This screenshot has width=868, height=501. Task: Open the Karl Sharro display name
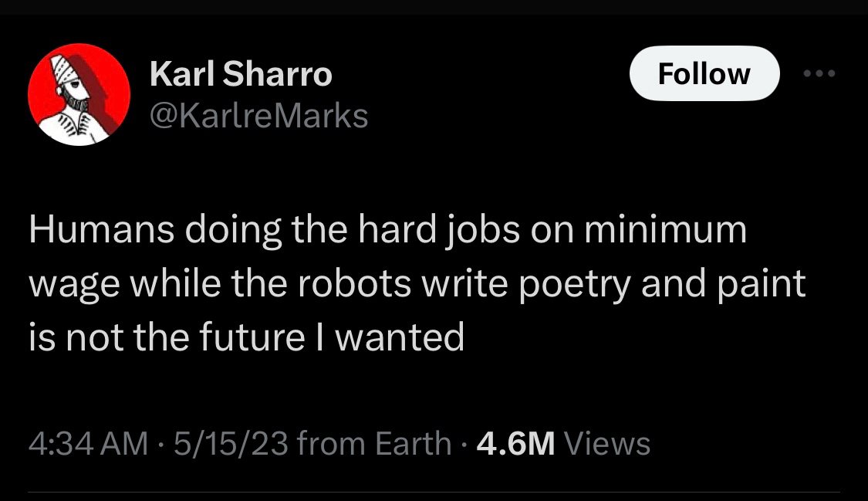tap(241, 74)
